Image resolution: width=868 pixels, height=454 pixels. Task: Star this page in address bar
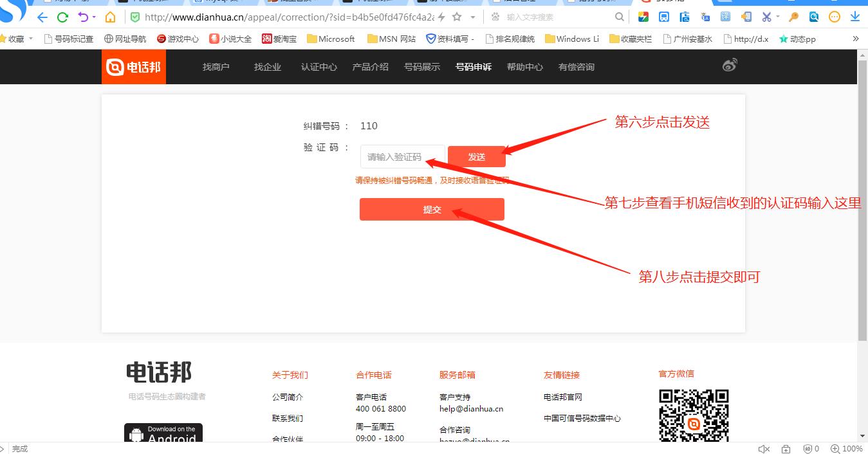(457, 17)
